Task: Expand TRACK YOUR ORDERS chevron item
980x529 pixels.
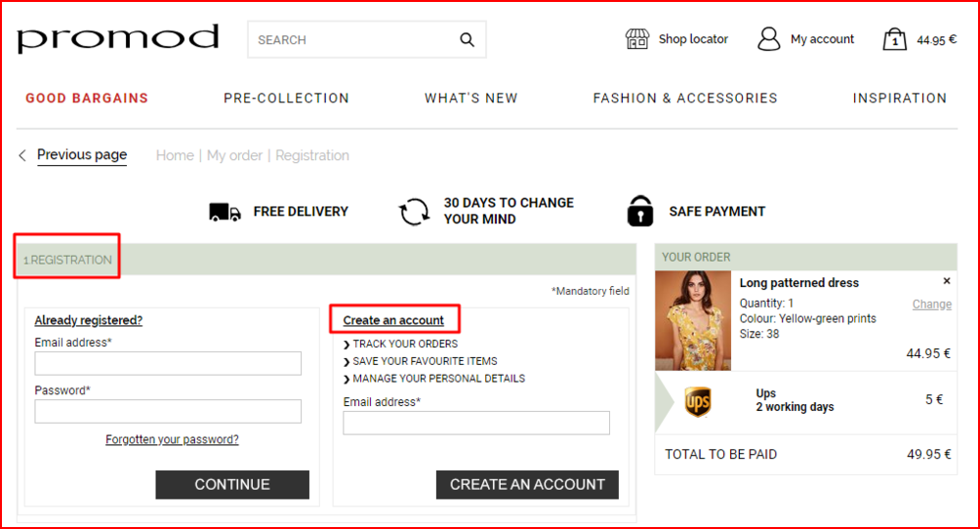Action: tap(400, 344)
